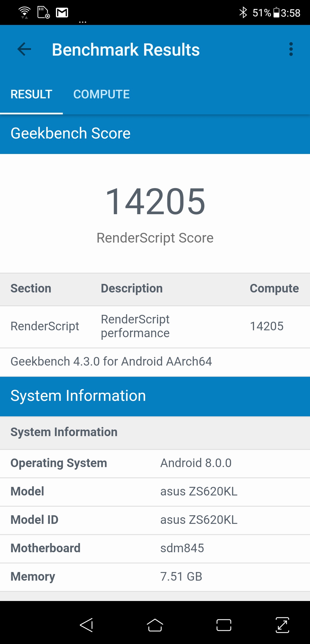The image size is (310, 644).
Task: Tap the screen resize arrow icon
Action: point(282,625)
